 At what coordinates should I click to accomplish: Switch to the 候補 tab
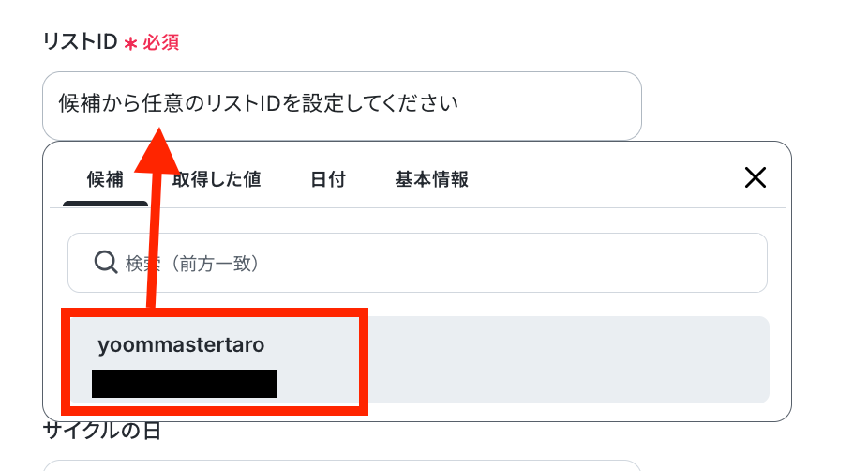[105, 179]
